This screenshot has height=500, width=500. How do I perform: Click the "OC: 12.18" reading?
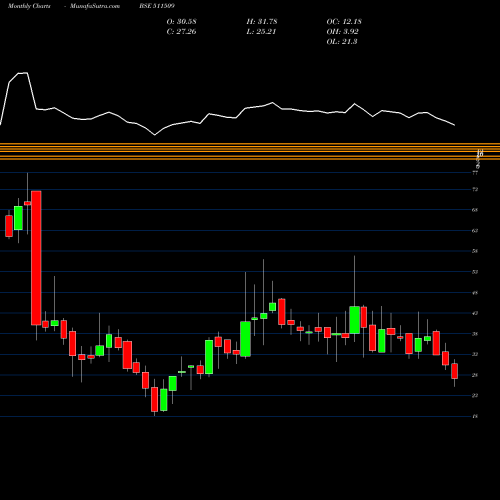coord(344,22)
